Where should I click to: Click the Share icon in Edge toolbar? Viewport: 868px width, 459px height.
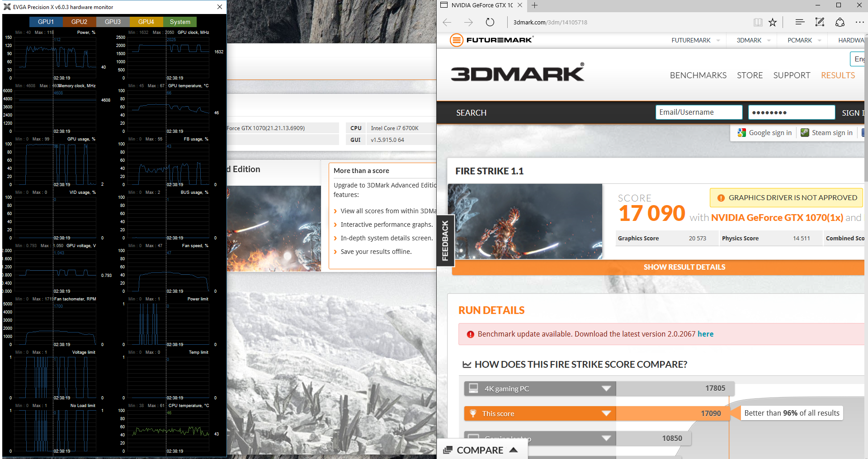pyautogui.click(x=840, y=22)
